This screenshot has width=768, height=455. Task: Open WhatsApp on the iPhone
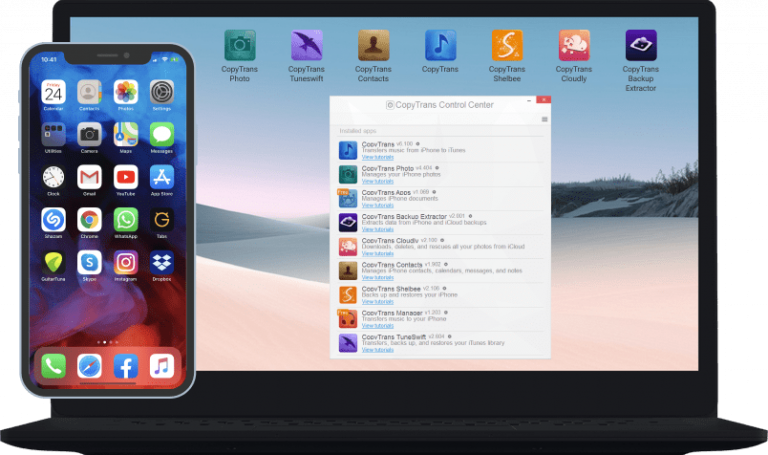click(x=126, y=220)
